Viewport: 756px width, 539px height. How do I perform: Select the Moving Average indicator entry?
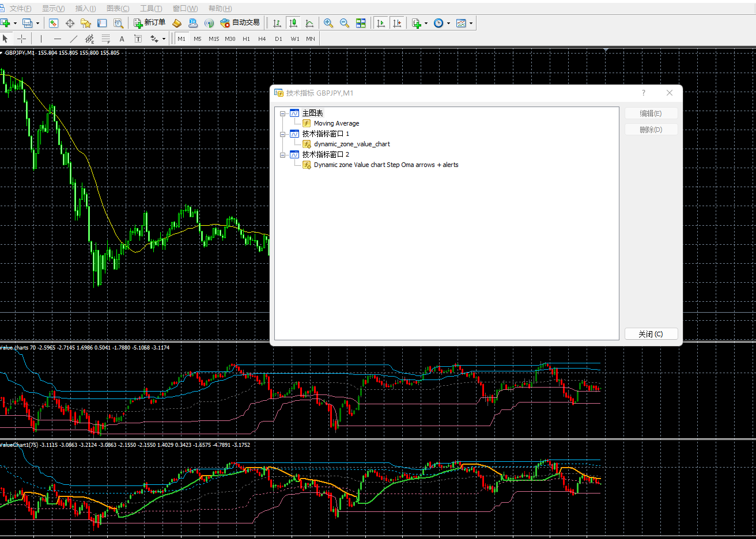tap(336, 123)
